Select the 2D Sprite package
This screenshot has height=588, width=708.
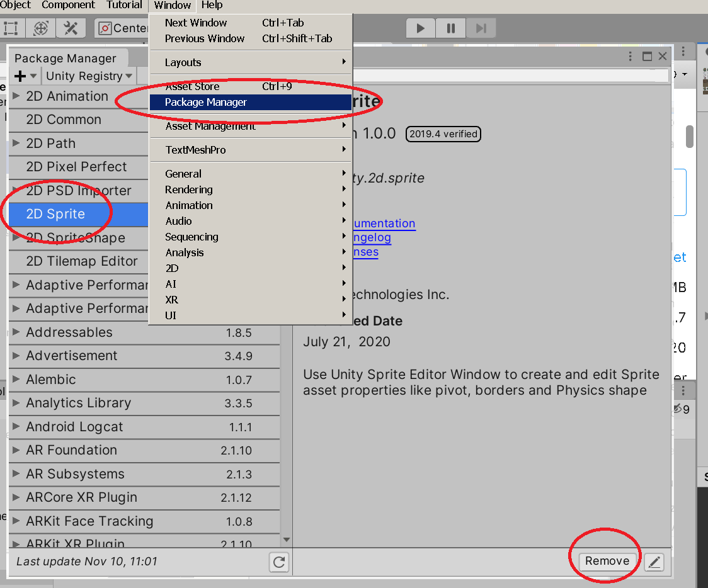point(79,214)
